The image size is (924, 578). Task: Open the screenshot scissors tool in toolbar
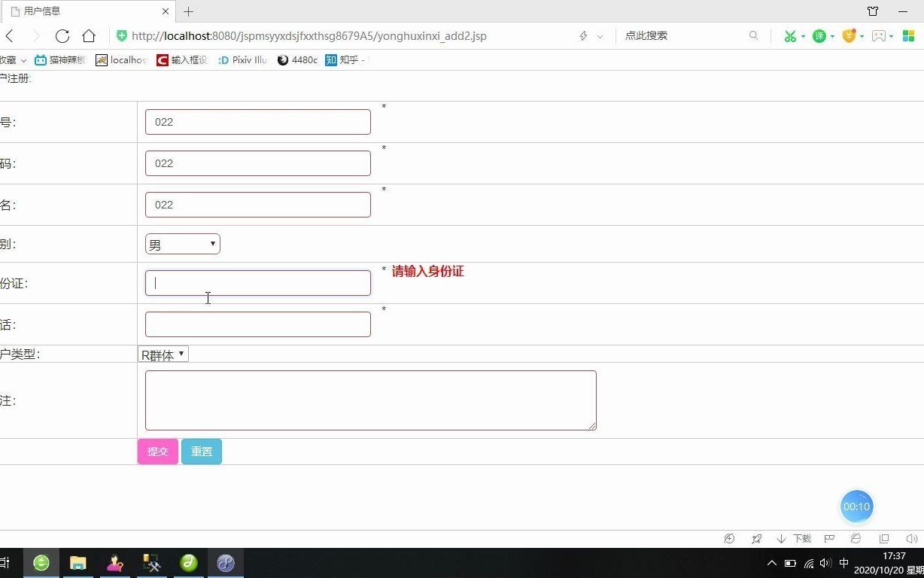pos(790,35)
